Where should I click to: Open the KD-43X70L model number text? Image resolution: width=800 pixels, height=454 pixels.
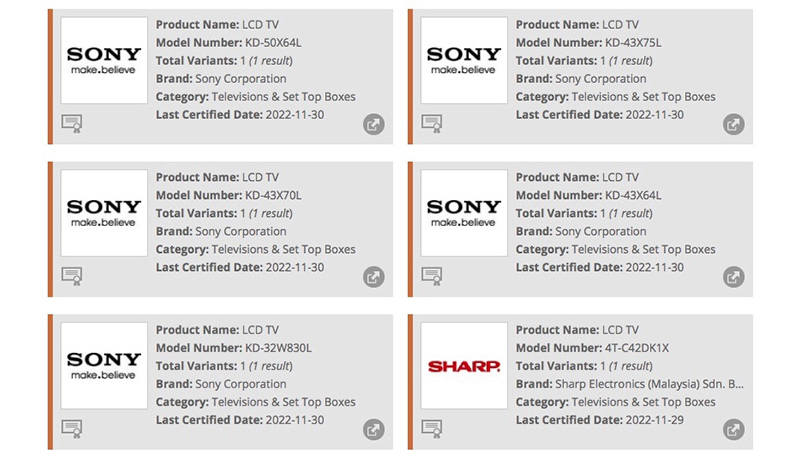267,195
